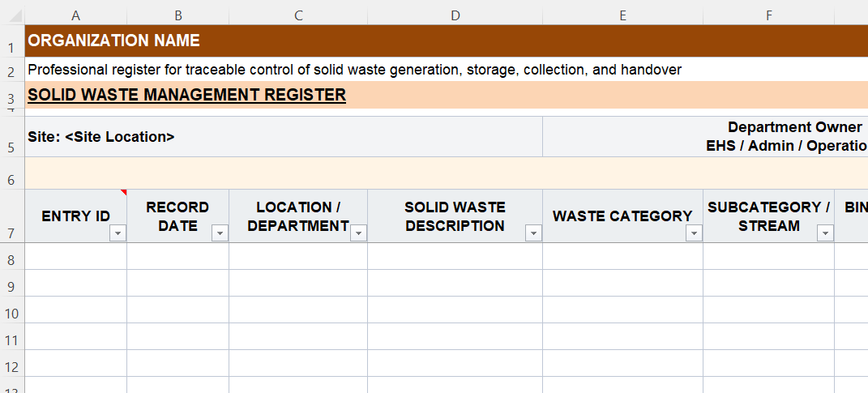
Task: Select the column D header
Action: pos(455,15)
